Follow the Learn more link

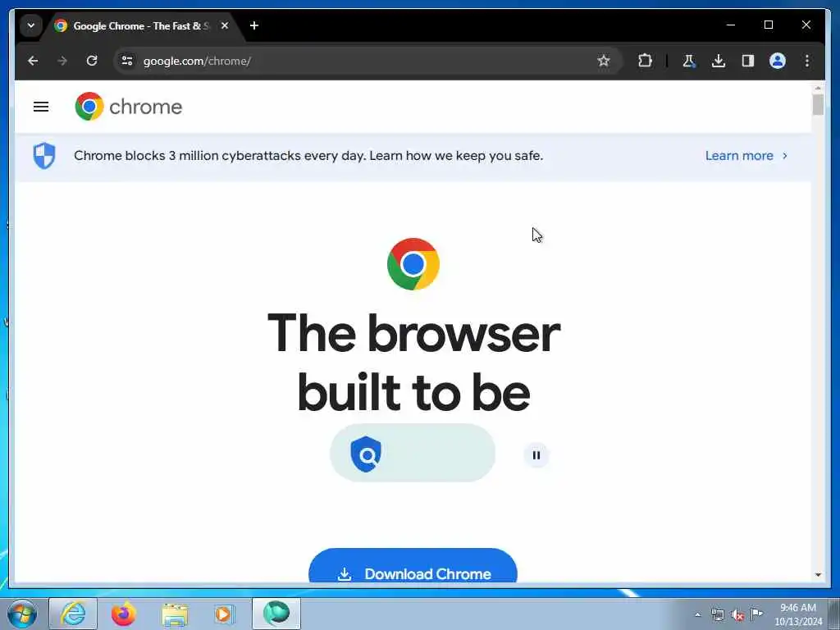tap(739, 156)
